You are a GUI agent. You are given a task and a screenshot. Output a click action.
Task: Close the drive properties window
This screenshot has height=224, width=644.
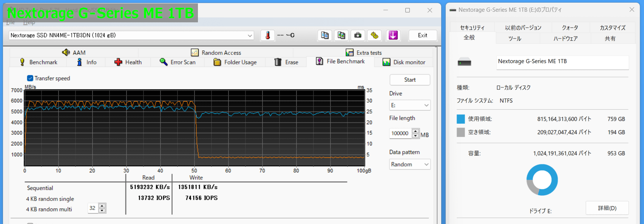(632, 10)
